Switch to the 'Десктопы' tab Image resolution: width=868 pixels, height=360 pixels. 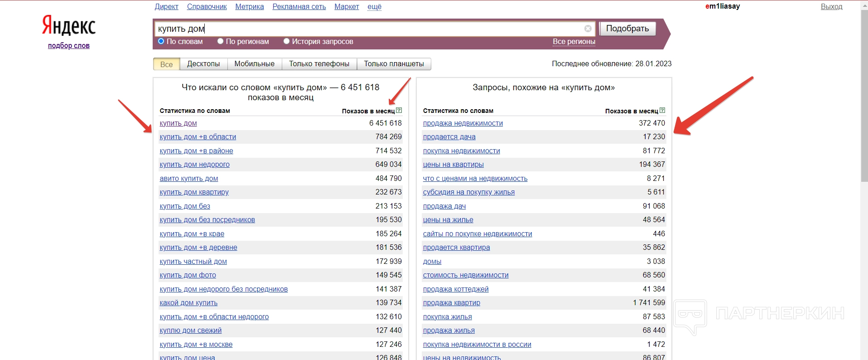pos(203,64)
